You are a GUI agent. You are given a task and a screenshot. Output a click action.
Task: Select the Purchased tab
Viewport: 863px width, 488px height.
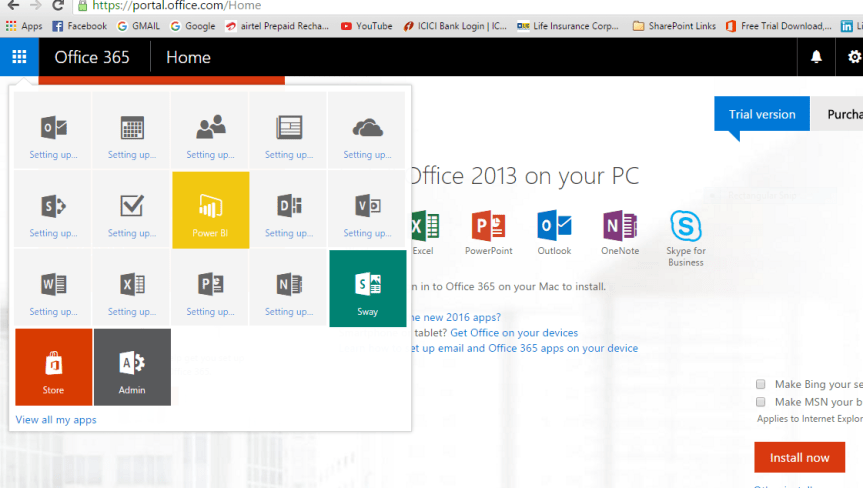843,114
